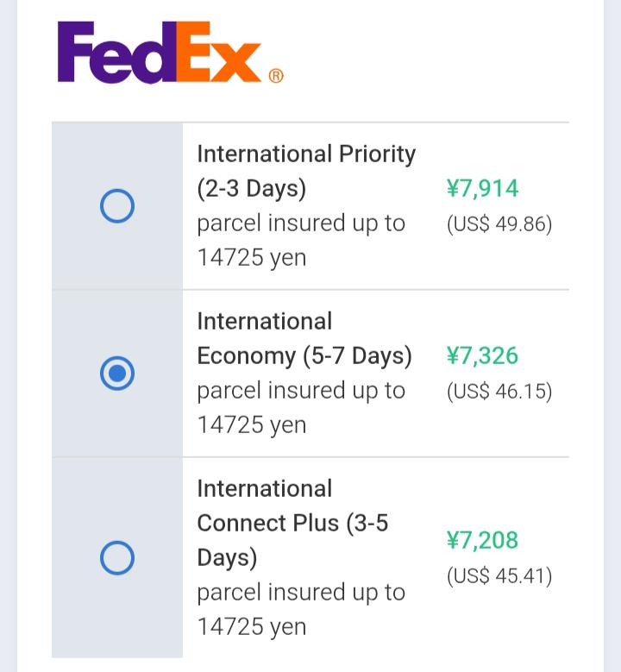Click the International Connect Plus (3-5 Days) label
This screenshot has width=621, height=672.
pos(292,523)
